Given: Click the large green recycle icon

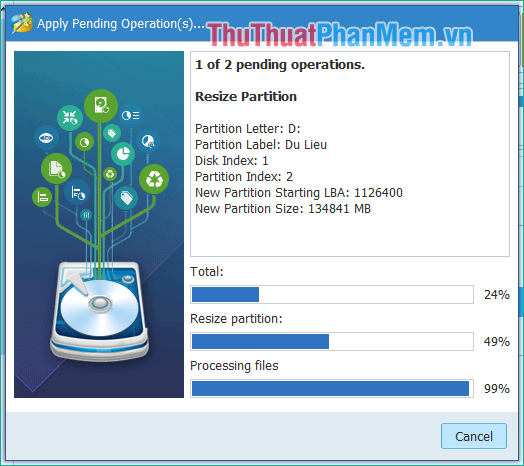Looking at the screenshot, I should click(x=154, y=179).
